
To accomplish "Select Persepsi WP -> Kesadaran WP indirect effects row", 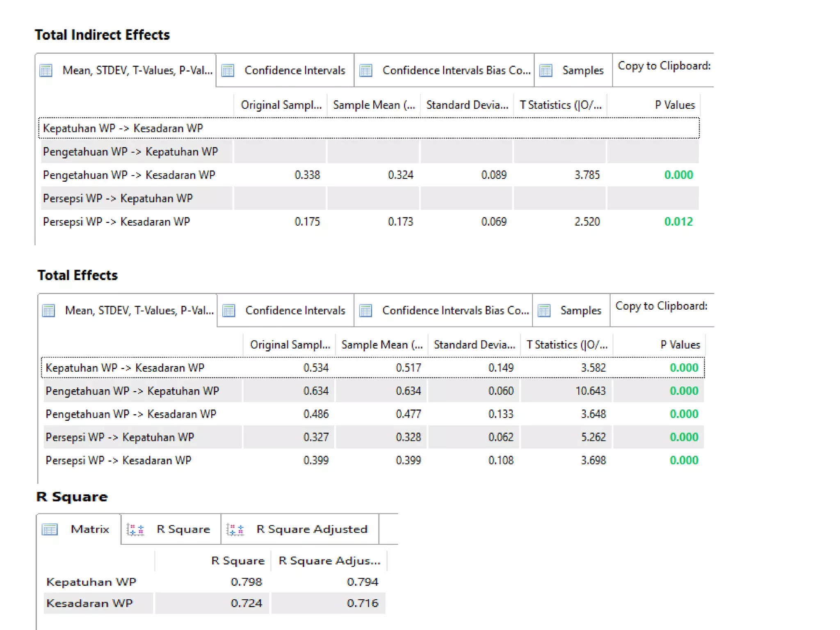I will click(x=116, y=222).
